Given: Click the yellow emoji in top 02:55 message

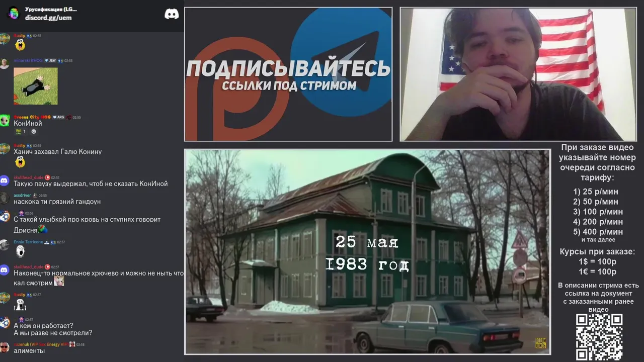Looking at the screenshot, I should click(x=20, y=45).
